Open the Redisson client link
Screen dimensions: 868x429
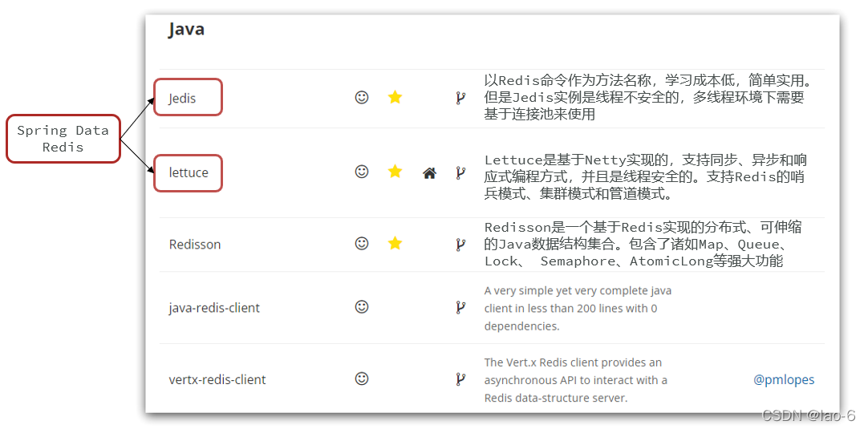(x=195, y=245)
